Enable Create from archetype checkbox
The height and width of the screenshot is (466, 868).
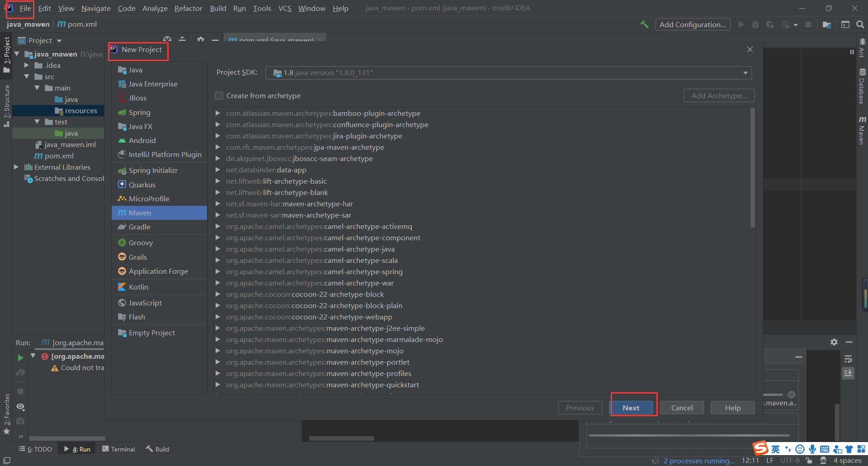219,95
